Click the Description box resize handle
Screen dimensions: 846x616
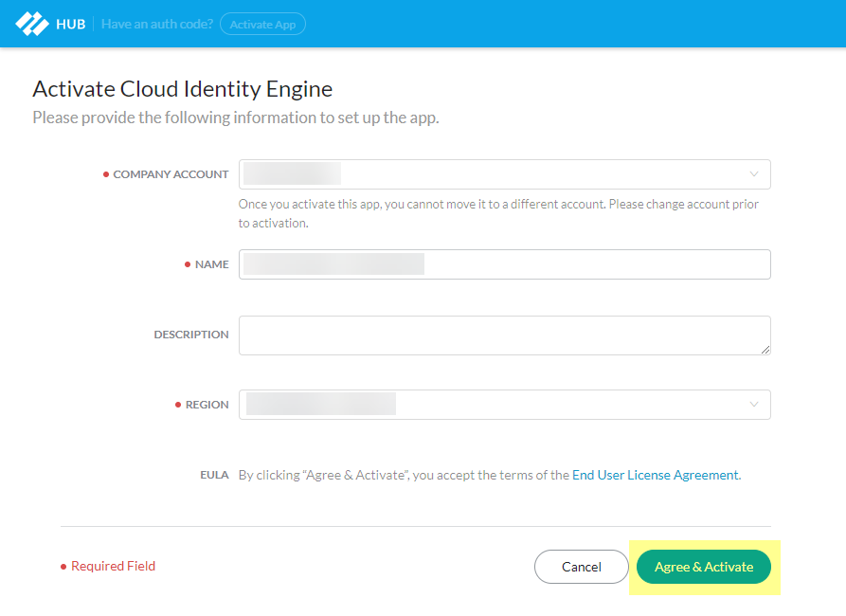click(765, 351)
